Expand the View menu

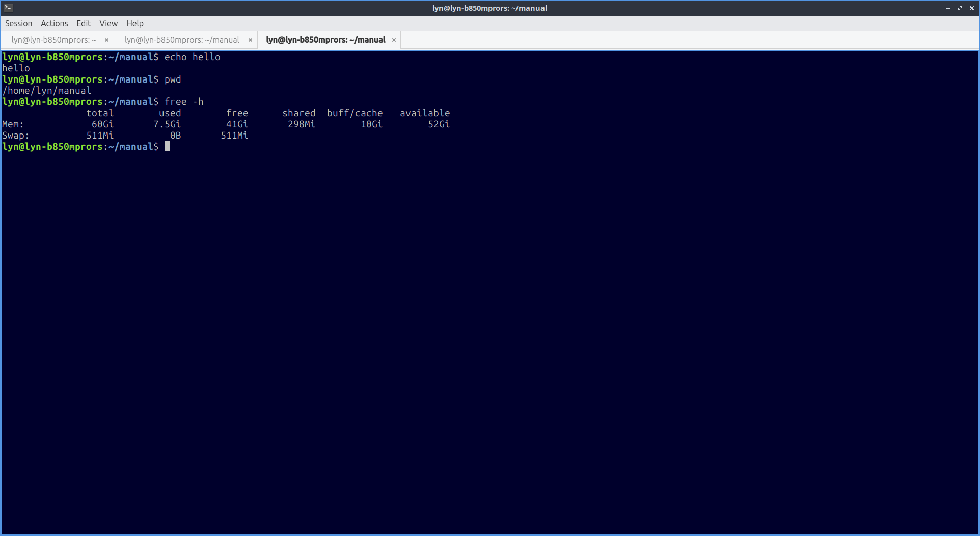tap(108, 23)
